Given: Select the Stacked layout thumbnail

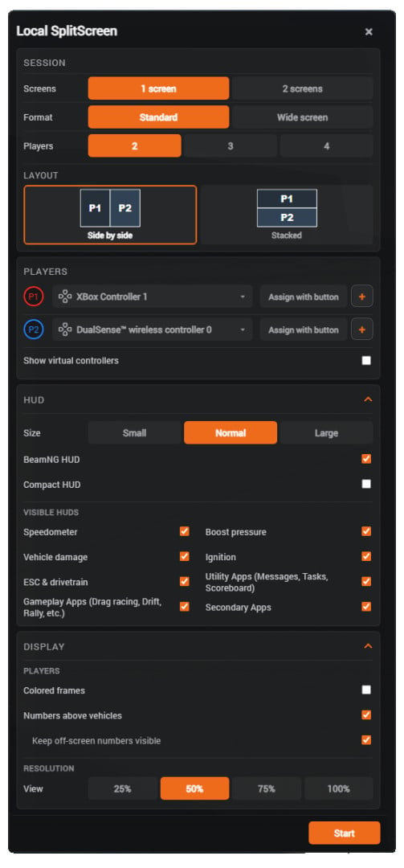Looking at the screenshot, I should [x=287, y=215].
